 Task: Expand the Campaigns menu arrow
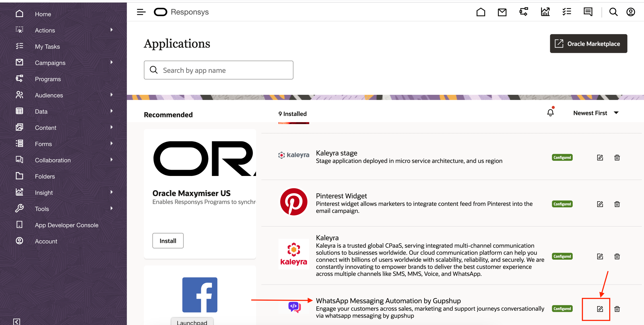coord(112,62)
